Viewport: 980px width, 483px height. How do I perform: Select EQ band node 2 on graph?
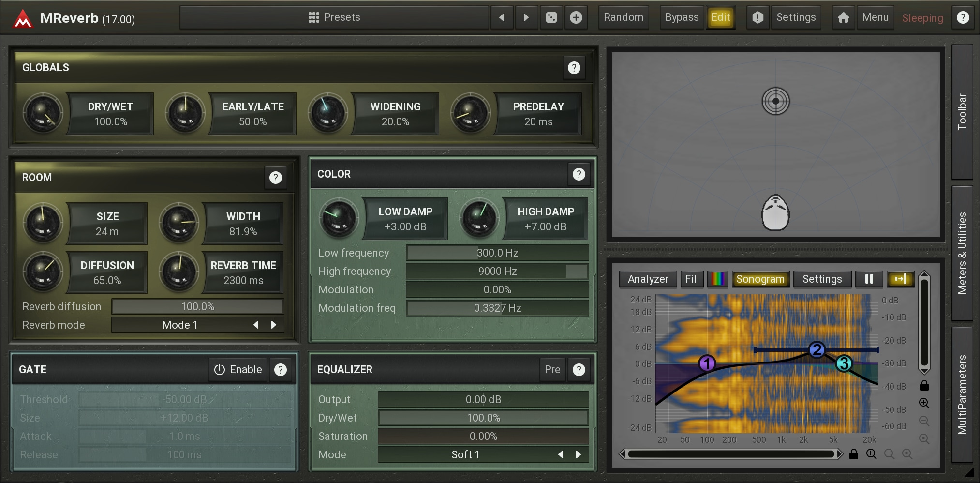(817, 349)
